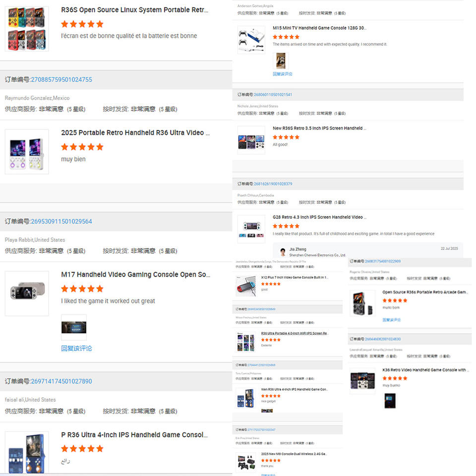Screen dimensions: 476x476
Task: Open M15 Mini TV Handheld Game Console title
Action: pyautogui.click(x=319, y=28)
